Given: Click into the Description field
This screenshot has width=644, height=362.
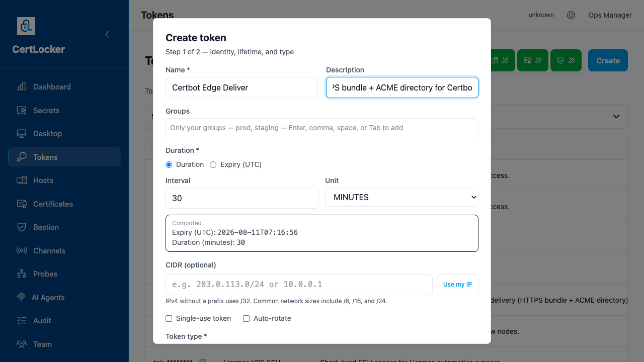Looking at the screenshot, I should tap(402, 87).
